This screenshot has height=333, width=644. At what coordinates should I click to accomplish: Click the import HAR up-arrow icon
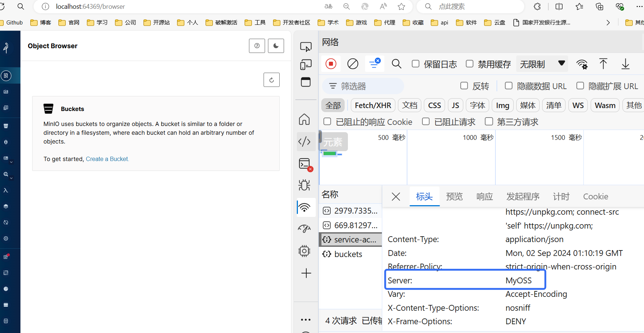coord(603,64)
